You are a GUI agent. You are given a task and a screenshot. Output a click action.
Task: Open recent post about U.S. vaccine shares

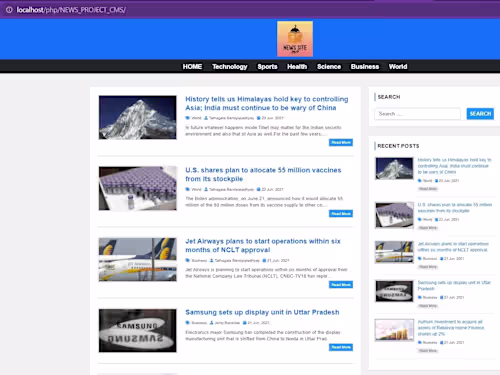click(455, 208)
